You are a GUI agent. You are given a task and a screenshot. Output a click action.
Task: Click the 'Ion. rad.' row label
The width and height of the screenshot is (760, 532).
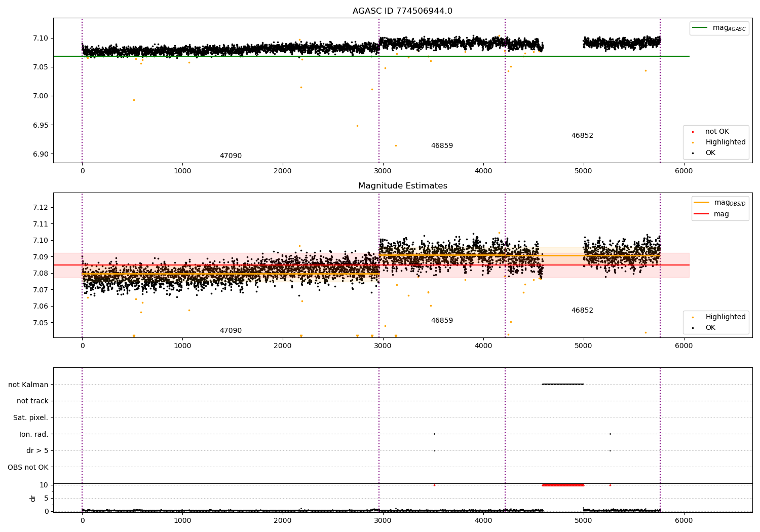34,434
